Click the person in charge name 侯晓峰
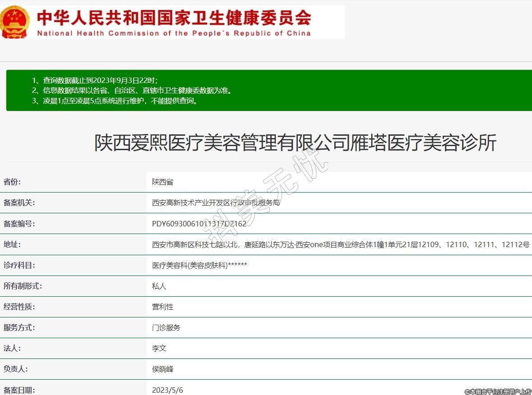Screen dimensions: 532x395 [162, 369]
